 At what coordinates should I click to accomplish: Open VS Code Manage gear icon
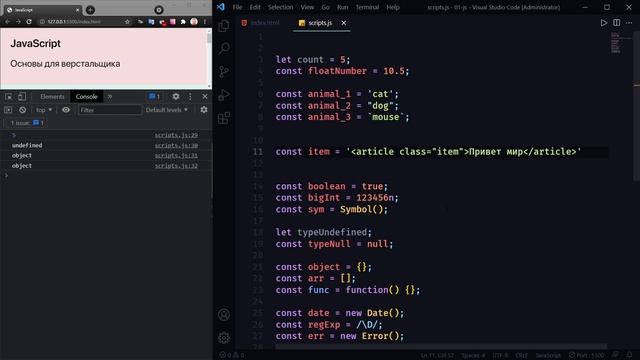pos(224,338)
